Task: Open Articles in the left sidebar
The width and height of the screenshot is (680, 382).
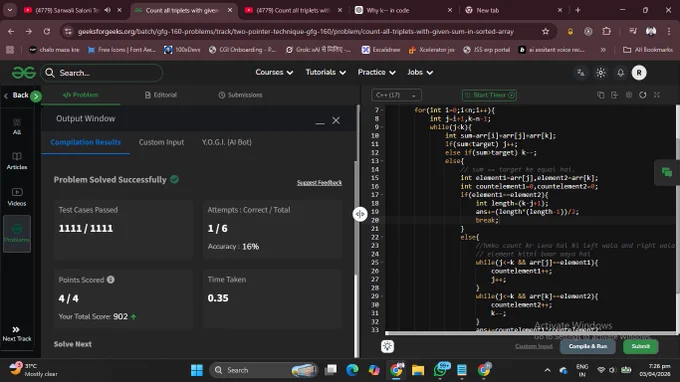Action: [16, 160]
